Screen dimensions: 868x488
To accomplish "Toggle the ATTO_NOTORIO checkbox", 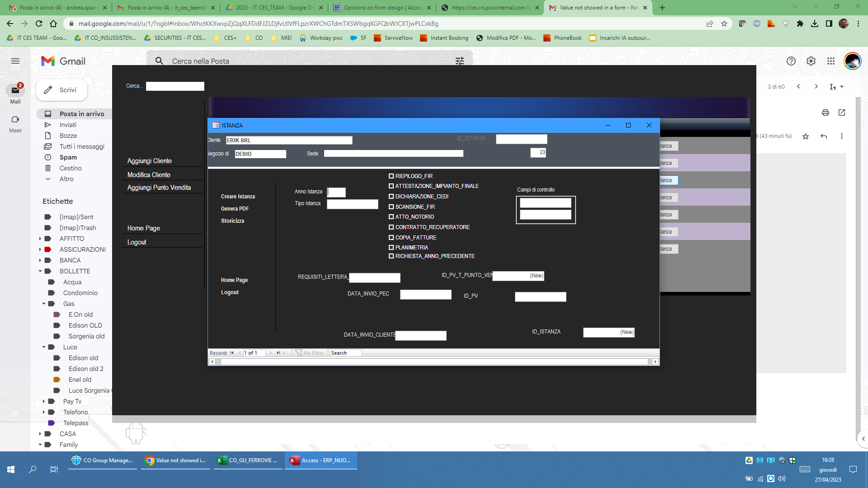I will pos(392,217).
